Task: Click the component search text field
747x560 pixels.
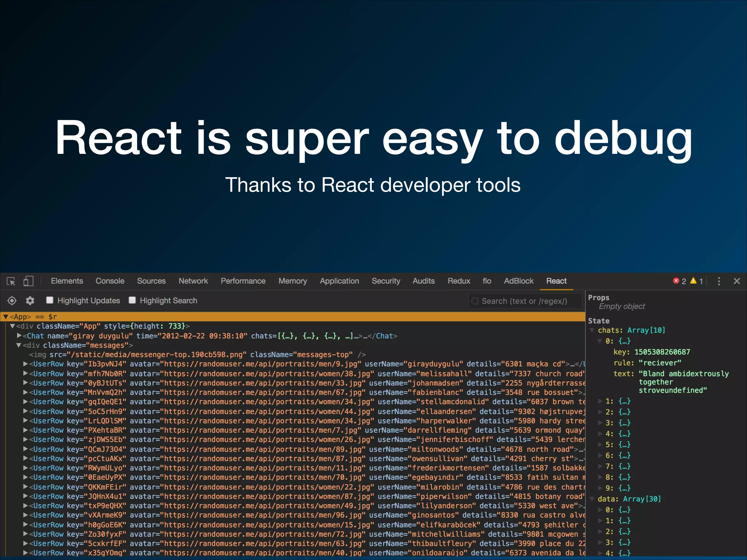Action: pyautogui.click(x=525, y=301)
